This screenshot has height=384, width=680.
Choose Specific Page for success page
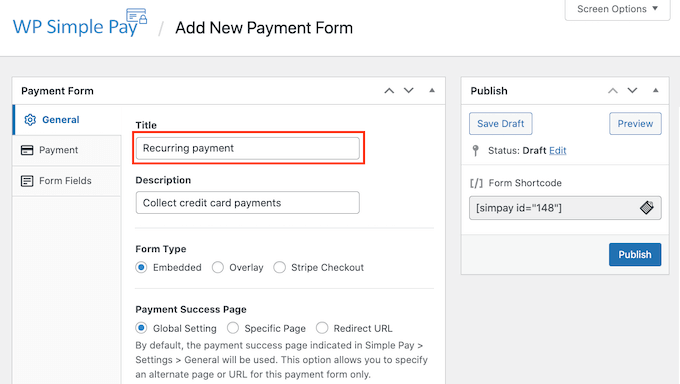coord(233,328)
